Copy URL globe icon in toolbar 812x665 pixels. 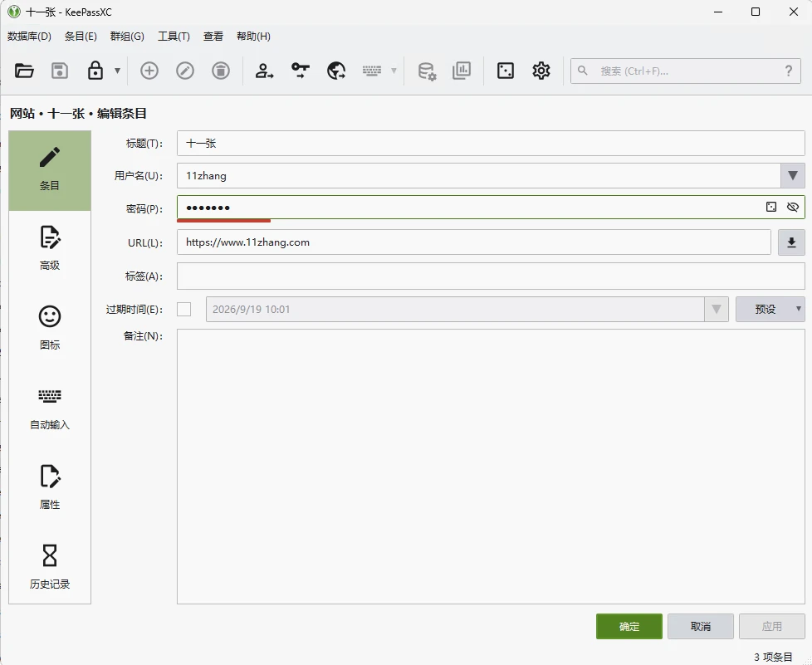coord(336,71)
